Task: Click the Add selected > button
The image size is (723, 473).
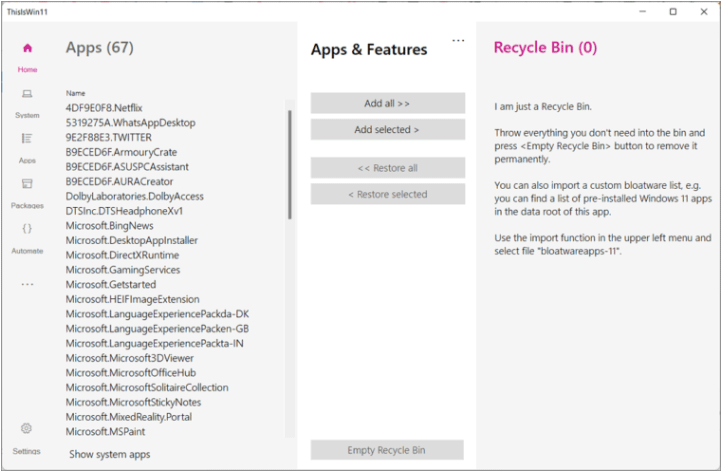Action: [x=387, y=130]
